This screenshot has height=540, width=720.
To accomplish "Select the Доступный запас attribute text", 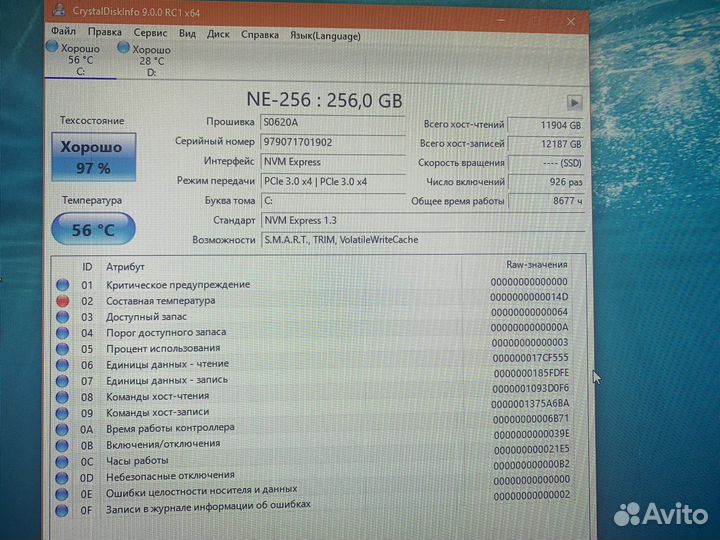I will coord(146,317).
